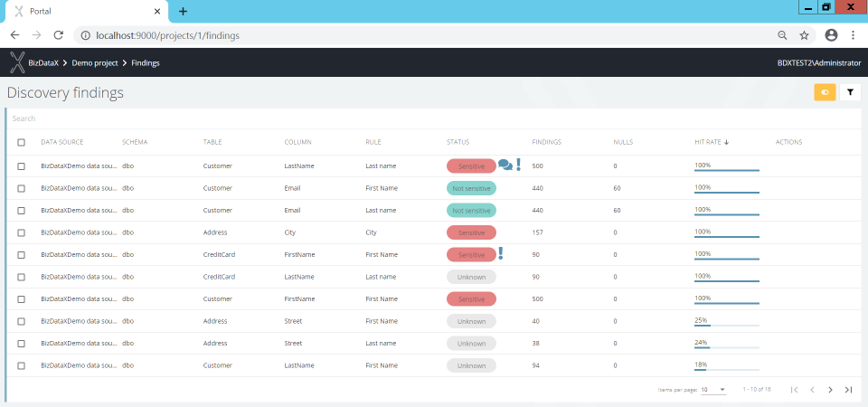Sort by NULLS column header
The width and height of the screenshot is (868, 407).
(623, 142)
